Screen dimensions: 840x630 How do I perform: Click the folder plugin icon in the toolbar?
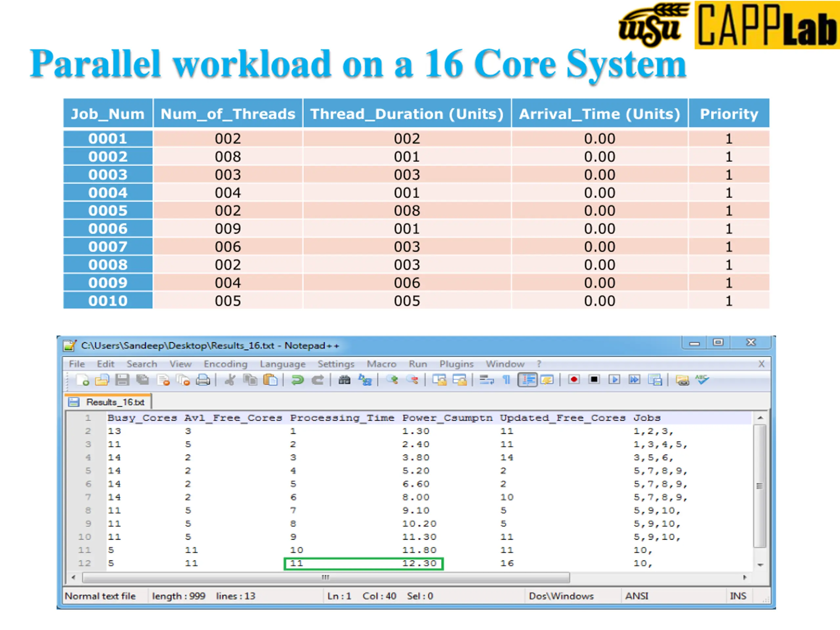[x=682, y=380]
